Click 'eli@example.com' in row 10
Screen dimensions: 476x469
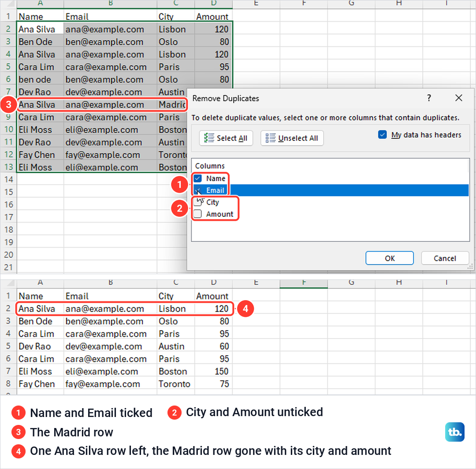coord(111,130)
